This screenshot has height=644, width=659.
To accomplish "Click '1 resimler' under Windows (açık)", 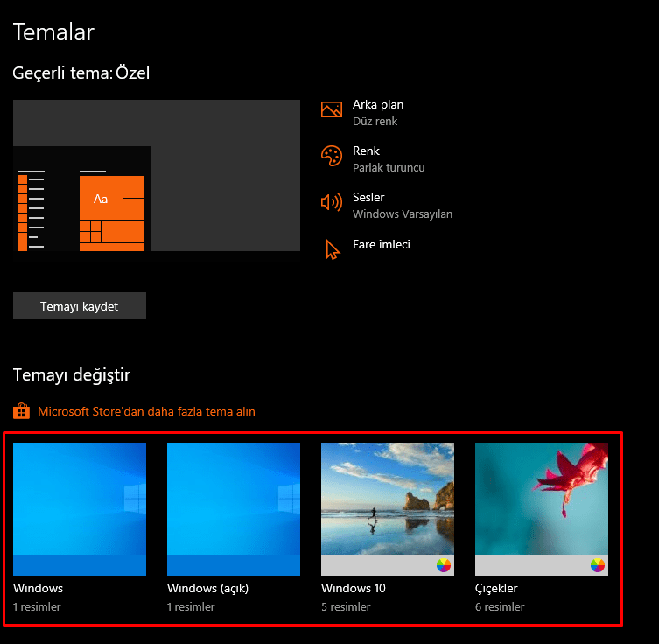I will (x=191, y=606).
